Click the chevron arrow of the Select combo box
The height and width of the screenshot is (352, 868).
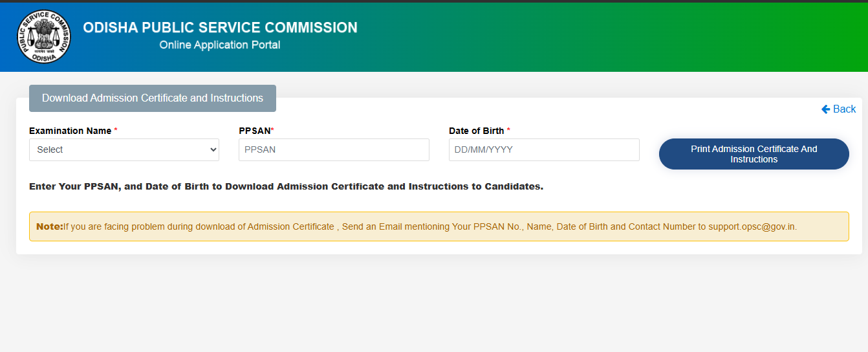(213, 149)
